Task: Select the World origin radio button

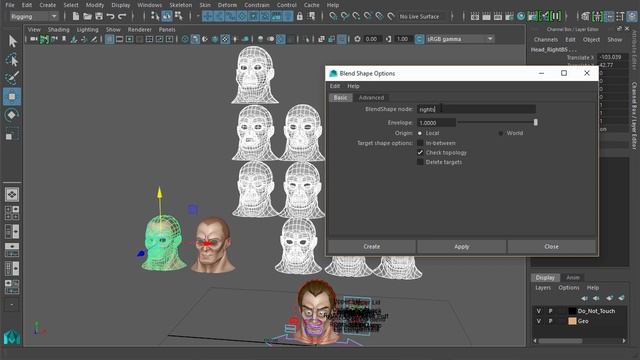Action: (x=501, y=133)
